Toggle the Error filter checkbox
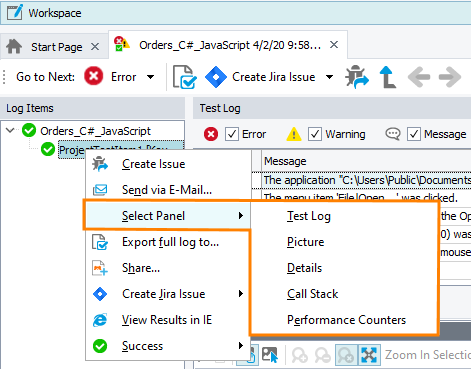Viewport: 471px width, 369px height. tap(232, 134)
